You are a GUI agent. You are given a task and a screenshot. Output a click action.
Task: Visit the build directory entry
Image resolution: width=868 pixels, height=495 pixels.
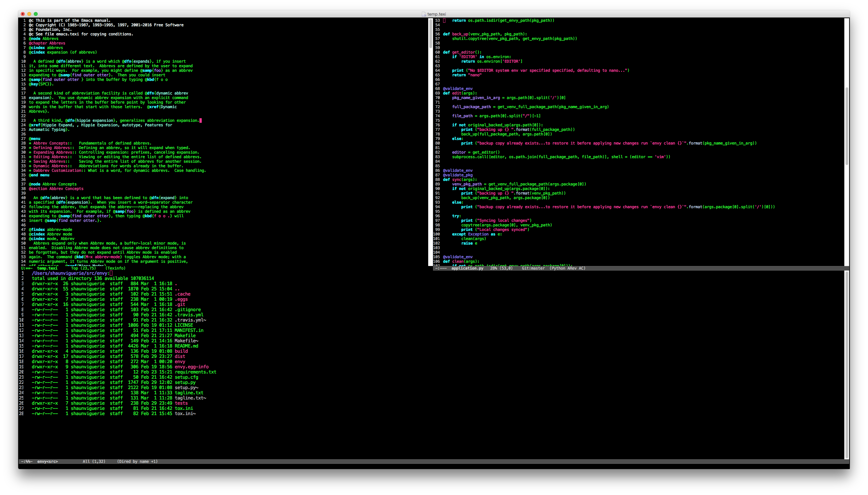tap(181, 351)
